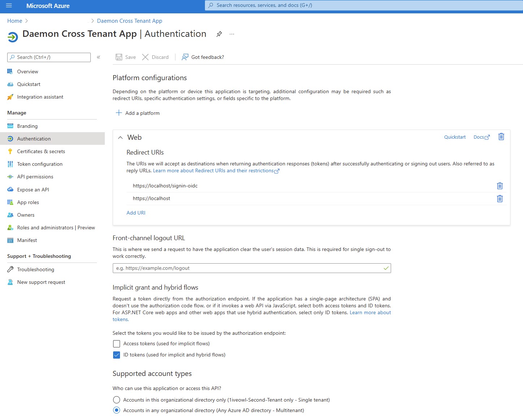
Task: Click the Expose an API cloud icon
Action: coord(10,189)
